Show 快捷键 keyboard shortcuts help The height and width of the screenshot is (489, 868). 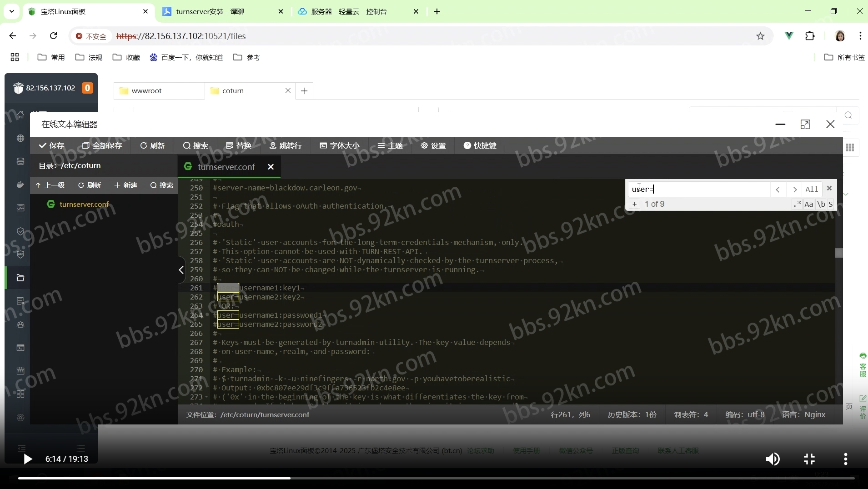[x=480, y=145]
